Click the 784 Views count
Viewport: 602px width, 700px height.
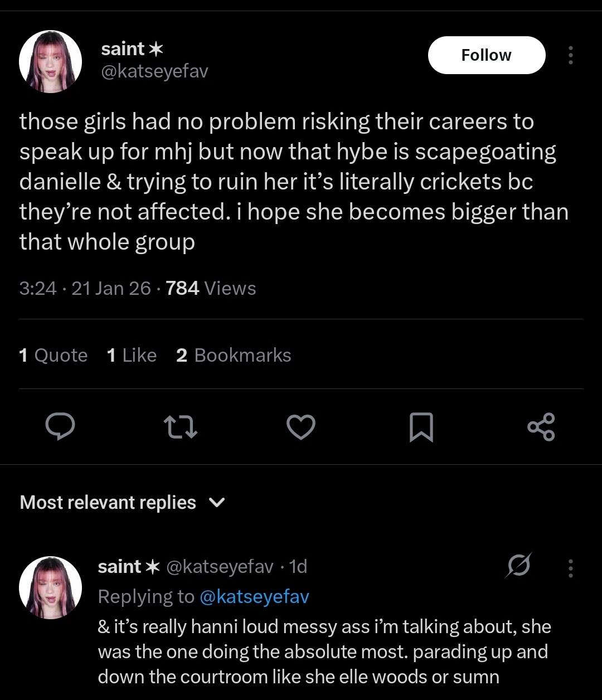(211, 288)
